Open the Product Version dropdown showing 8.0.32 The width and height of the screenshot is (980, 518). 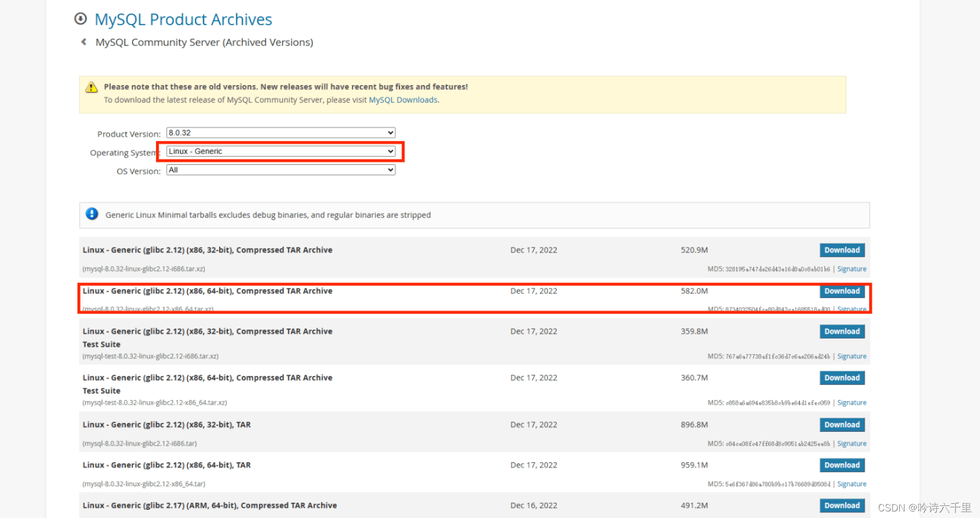(x=280, y=132)
